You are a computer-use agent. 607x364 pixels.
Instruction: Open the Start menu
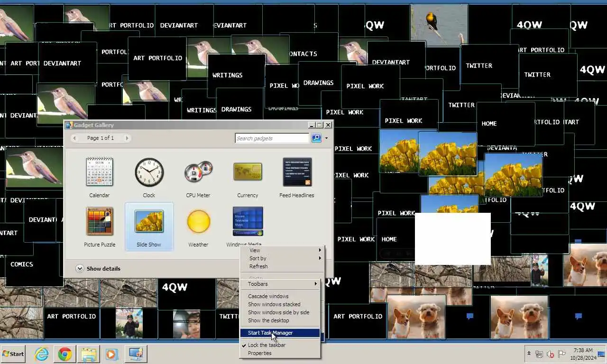13,354
